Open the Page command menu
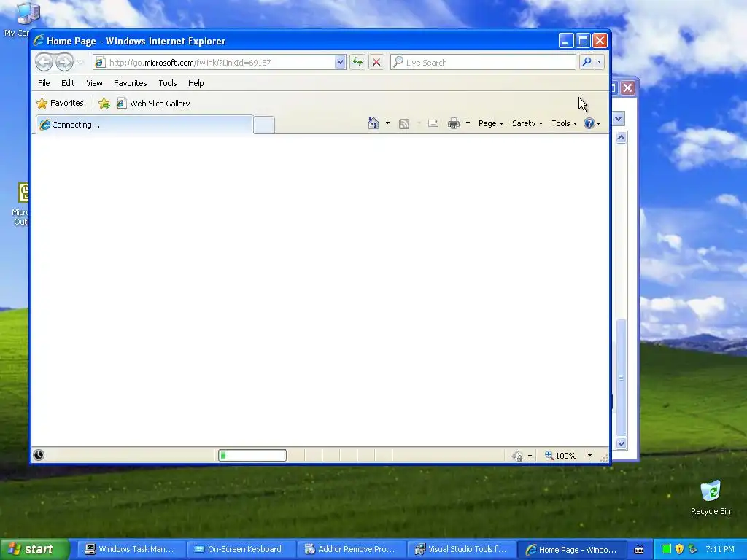The image size is (747, 560). coord(491,123)
